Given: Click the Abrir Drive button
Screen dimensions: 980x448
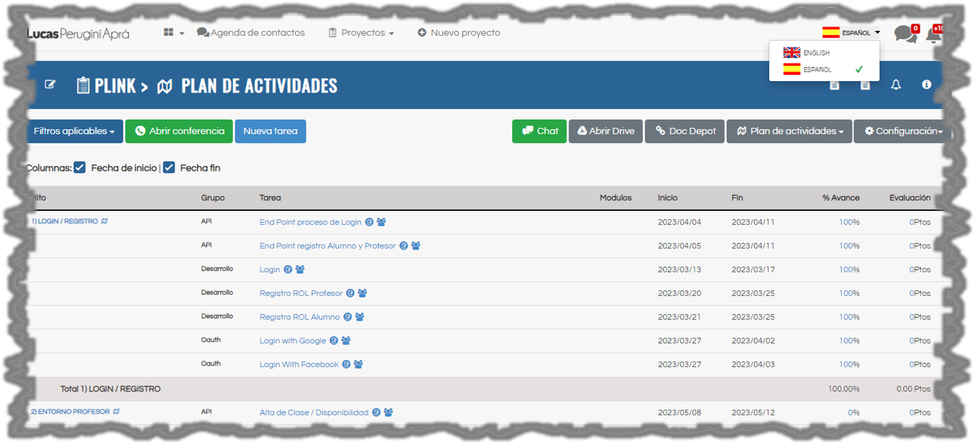Looking at the screenshot, I should pos(606,131).
